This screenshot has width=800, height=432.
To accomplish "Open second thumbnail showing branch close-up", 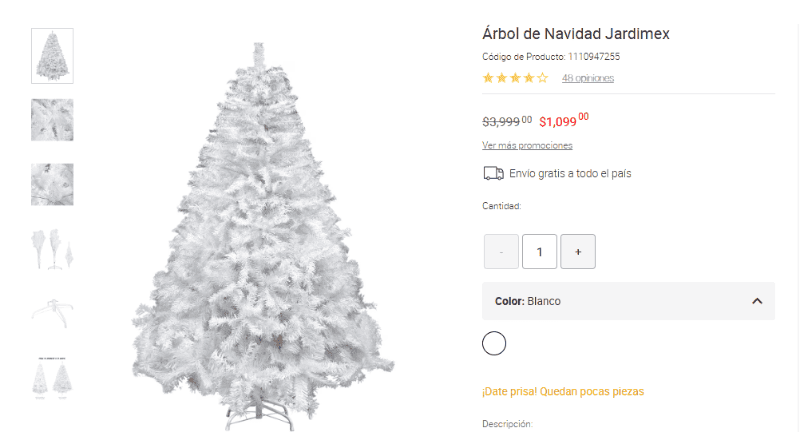I will [53, 120].
